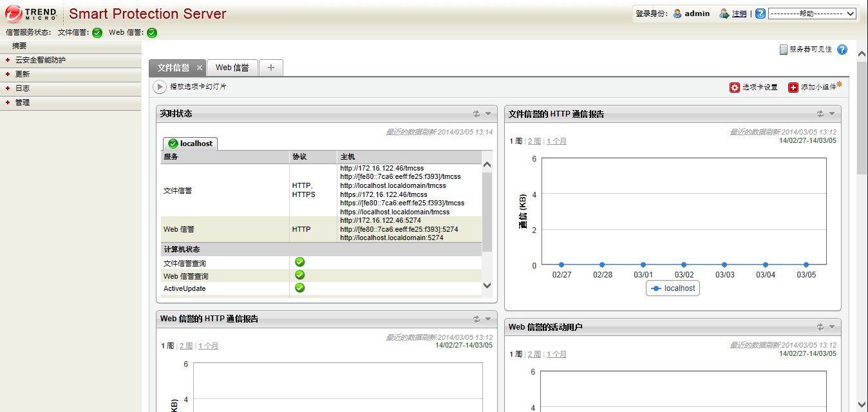Click the add widget plus icon
This screenshot has width=868, height=412.
[x=793, y=88]
